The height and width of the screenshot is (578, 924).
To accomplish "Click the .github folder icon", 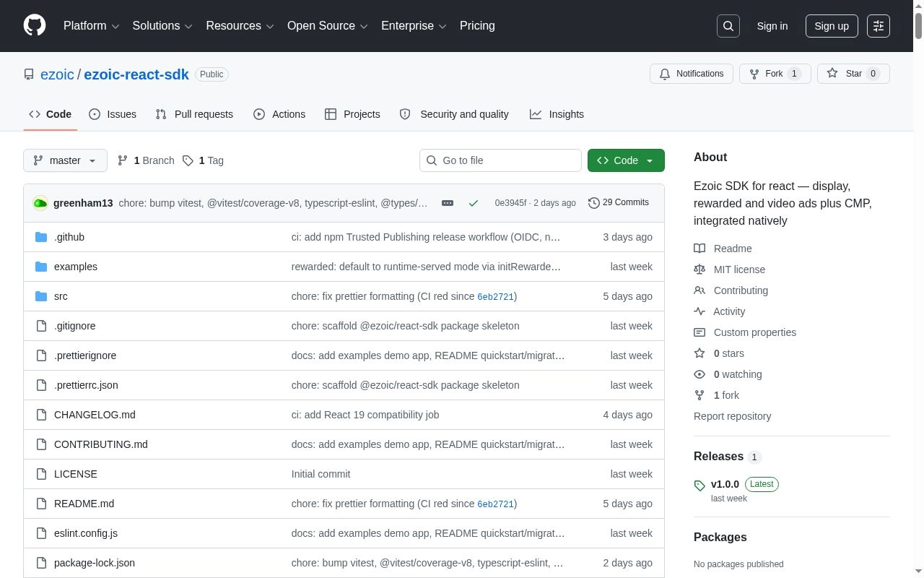I will pos(41,237).
